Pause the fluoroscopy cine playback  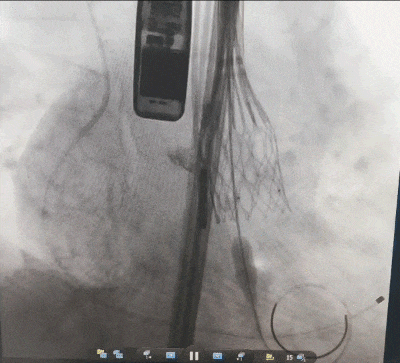click(x=194, y=356)
